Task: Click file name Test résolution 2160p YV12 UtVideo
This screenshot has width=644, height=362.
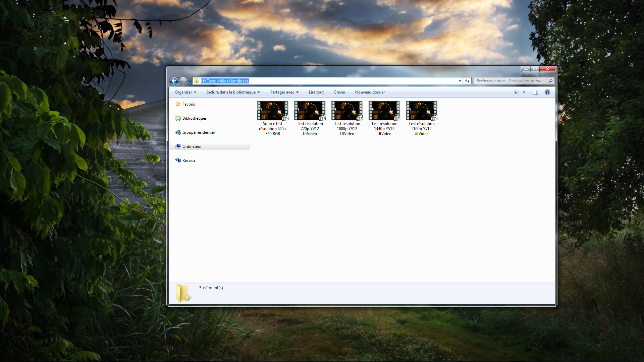Action: (x=422, y=129)
